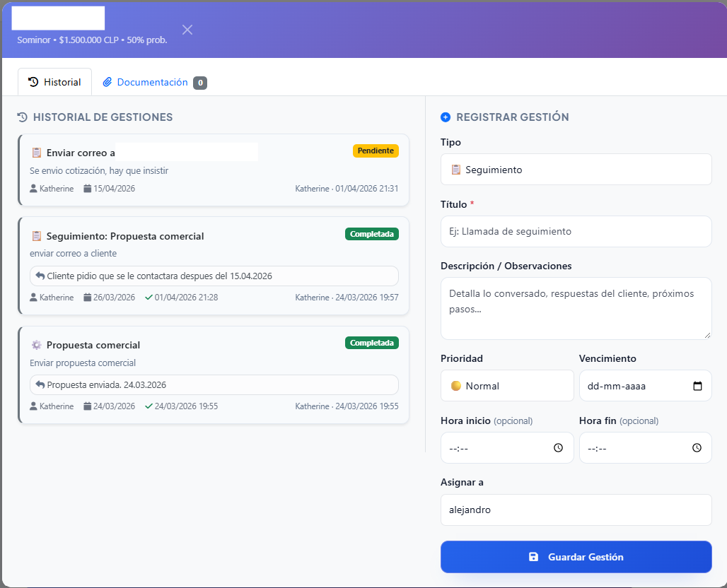Click green checkmark beside 24/03/2026 19:55

coord(149,406)
